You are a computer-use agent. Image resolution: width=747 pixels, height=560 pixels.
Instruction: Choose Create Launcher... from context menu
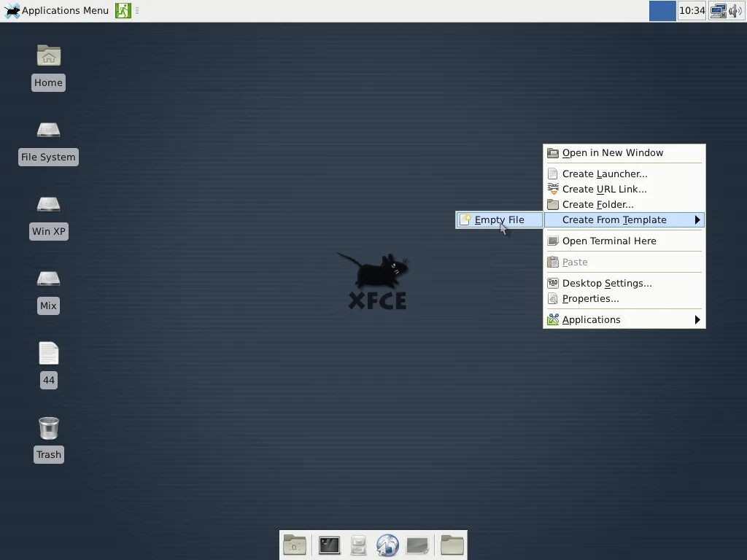click(x=624, y=174)
